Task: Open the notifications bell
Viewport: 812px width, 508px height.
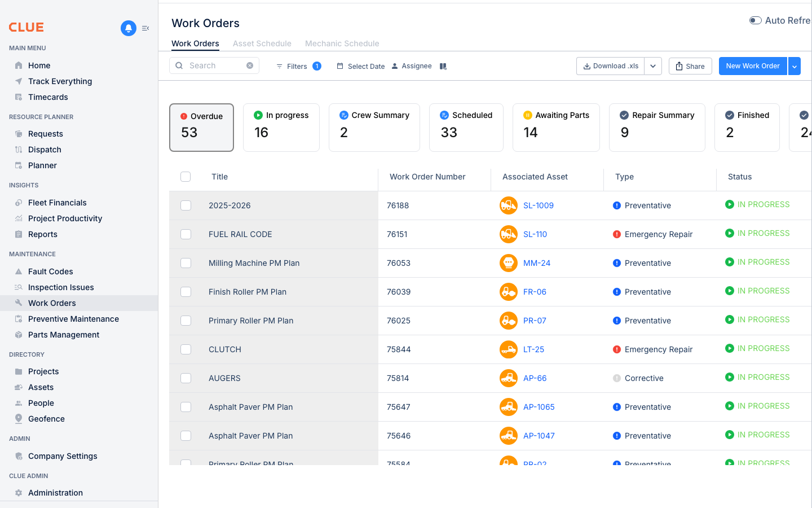Action: click(x=128, y=28)
